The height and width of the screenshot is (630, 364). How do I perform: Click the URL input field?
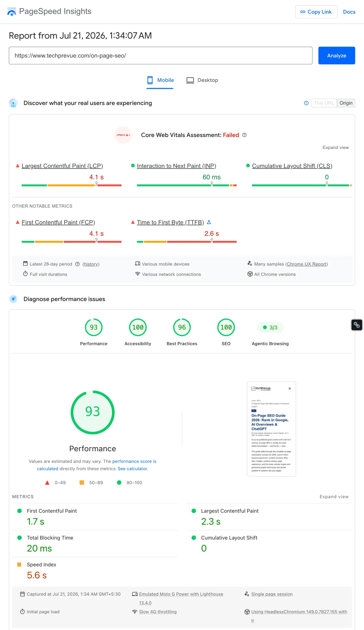161,56
